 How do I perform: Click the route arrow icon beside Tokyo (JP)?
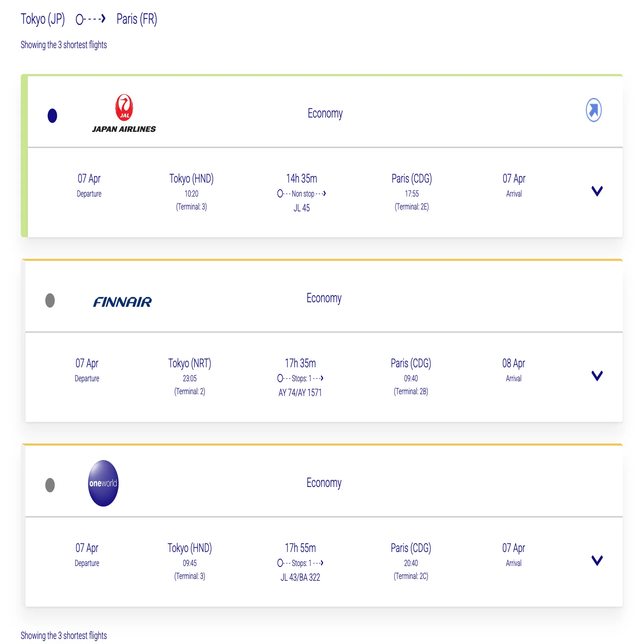91,19
